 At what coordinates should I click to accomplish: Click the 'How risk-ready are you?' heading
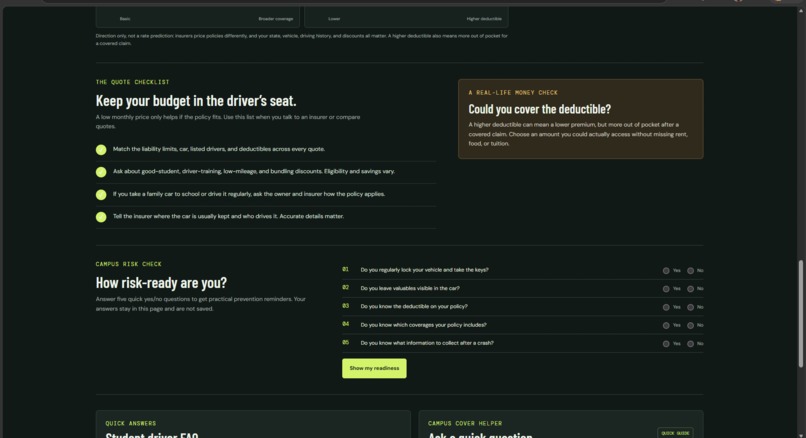161,282
